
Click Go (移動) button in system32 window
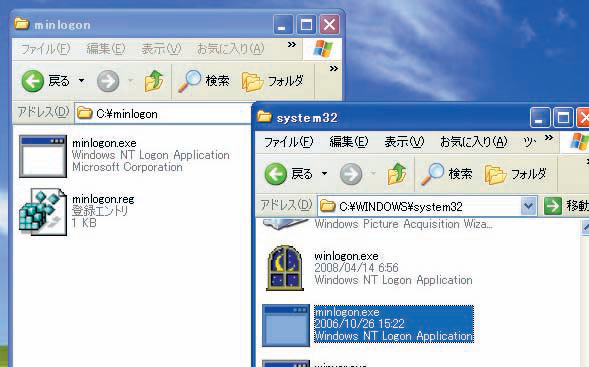[565, 206]
